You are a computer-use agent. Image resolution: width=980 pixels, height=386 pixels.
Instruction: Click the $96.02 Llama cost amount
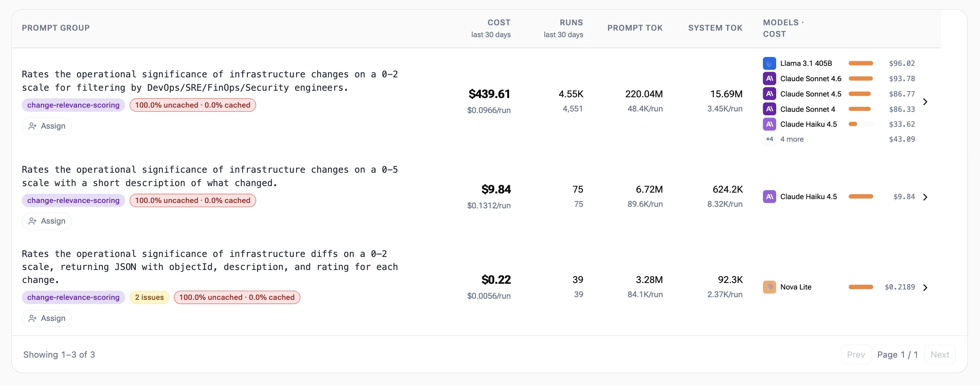[x=902, y=63]
